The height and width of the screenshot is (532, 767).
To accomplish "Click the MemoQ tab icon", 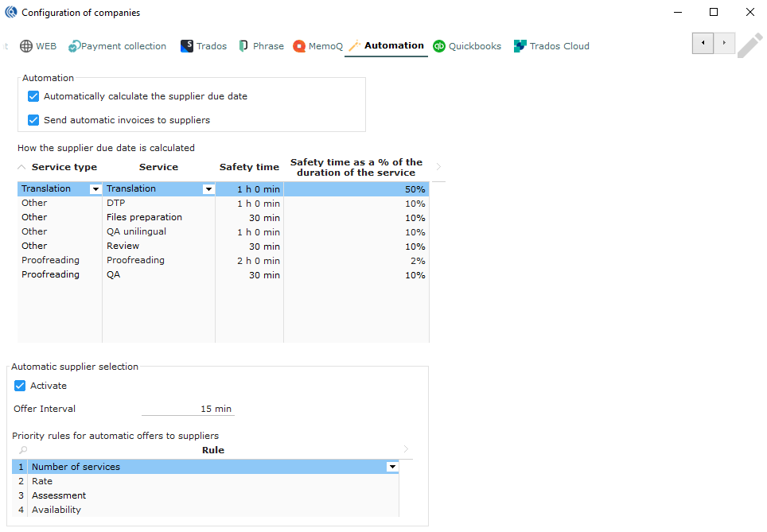I will pyautogui.click(x=299, y=46).
